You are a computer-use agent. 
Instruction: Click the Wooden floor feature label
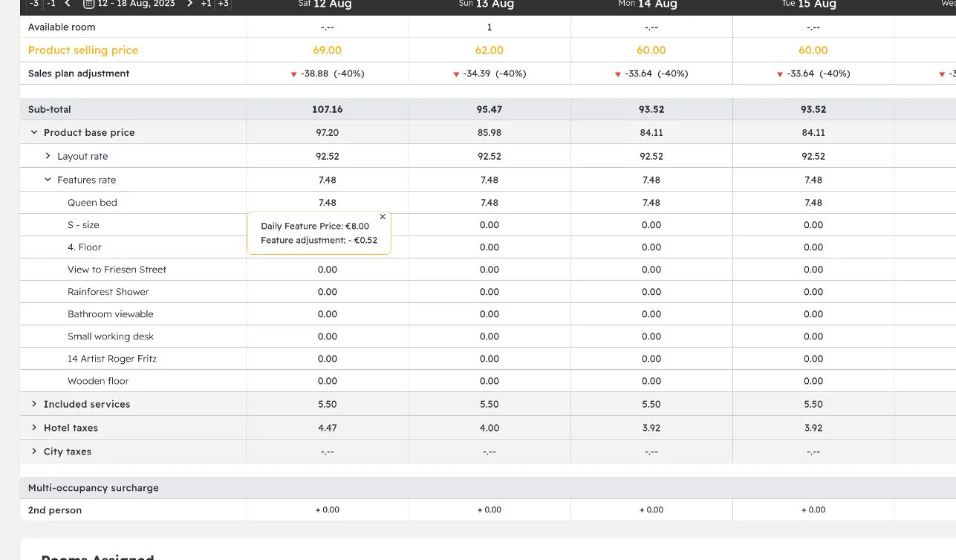[x=98, y=381]
